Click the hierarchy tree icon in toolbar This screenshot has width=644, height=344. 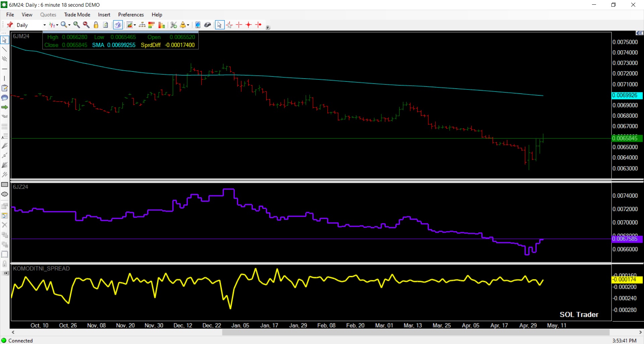(x=142, y=25)
